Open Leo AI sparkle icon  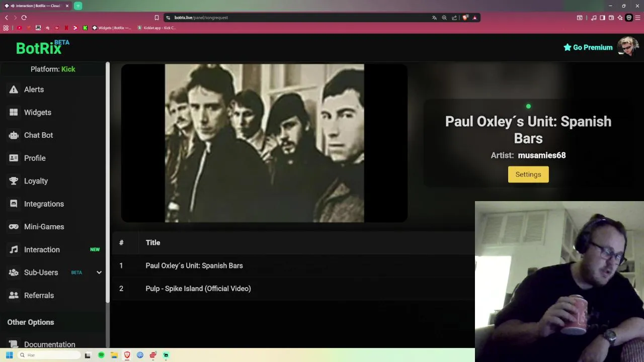[620, 18]
